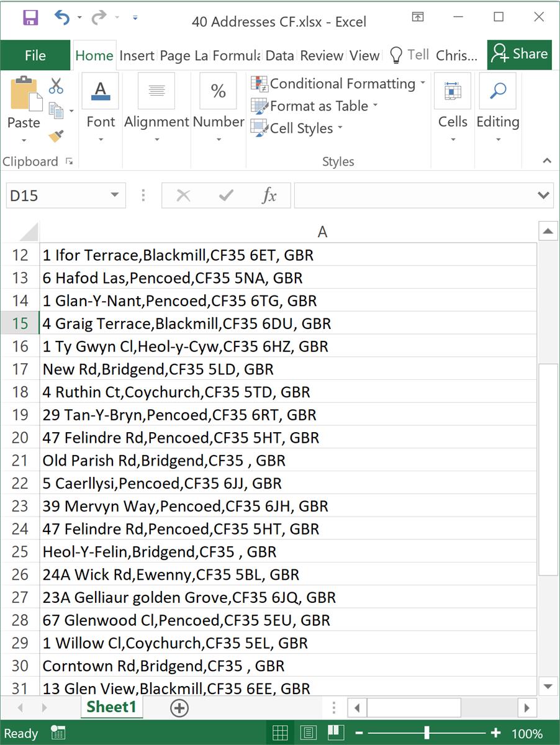Open the Alignment group menu
The width and height of the screenshot is (560, 745).
(156, 109)
